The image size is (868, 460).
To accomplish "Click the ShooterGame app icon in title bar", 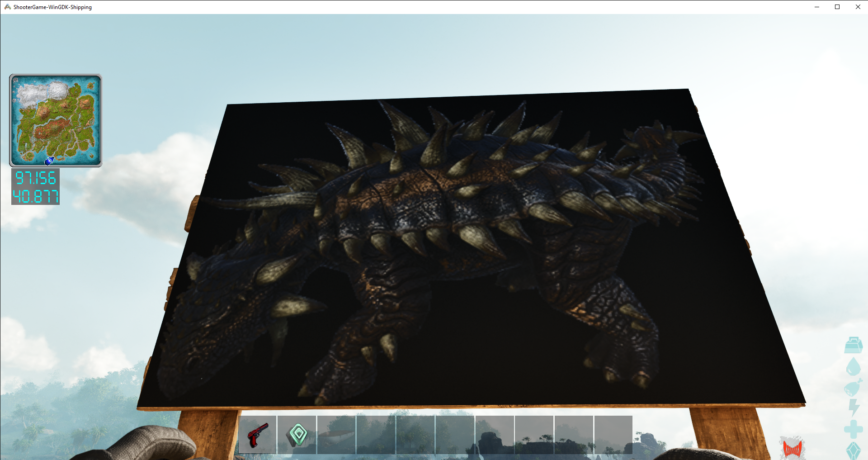I will 7,7.
